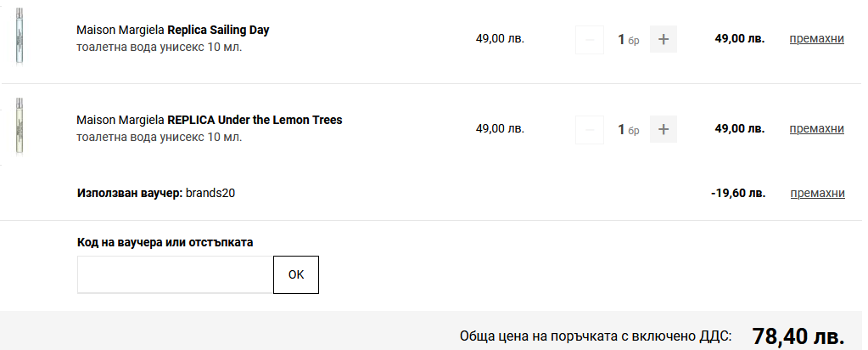Click the order total 78,40 лв.
Screen dimensions: 868x350
click(x=798, y=336)
